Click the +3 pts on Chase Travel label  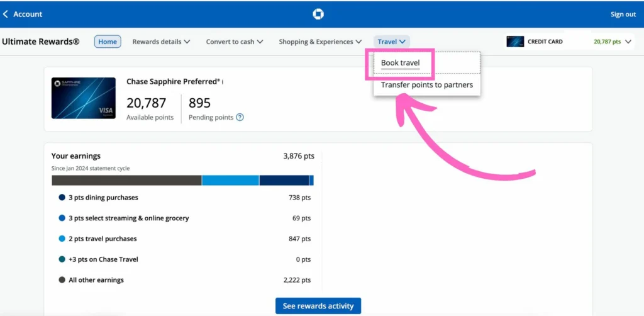point(104,259)
